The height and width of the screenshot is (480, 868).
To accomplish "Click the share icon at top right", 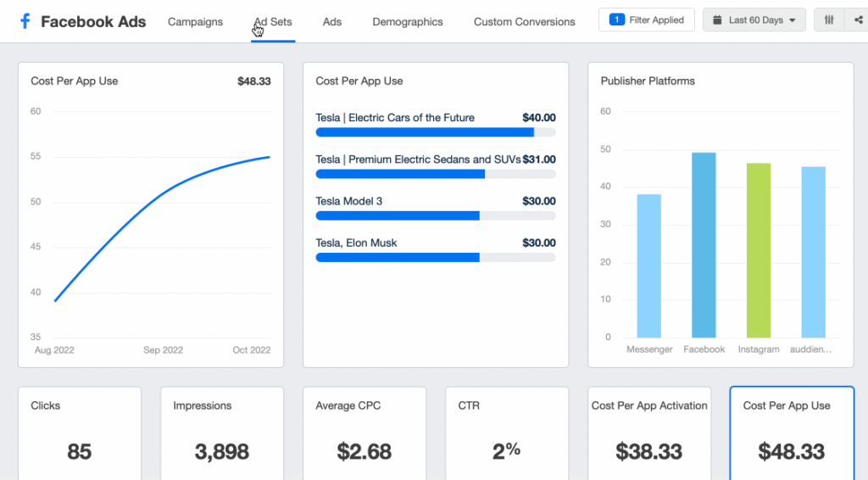I will point(858,20).
